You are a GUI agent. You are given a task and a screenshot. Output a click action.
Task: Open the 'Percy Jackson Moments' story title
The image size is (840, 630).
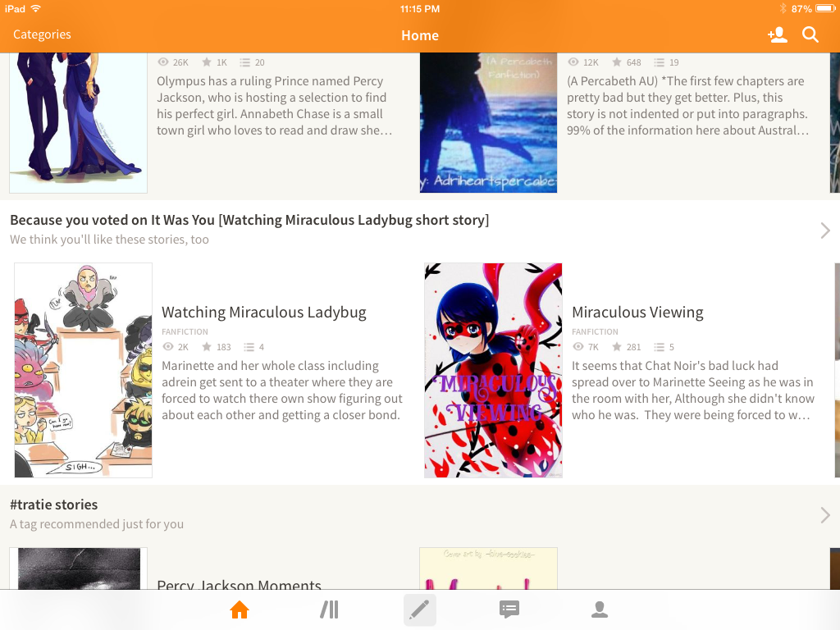point(239,584)
